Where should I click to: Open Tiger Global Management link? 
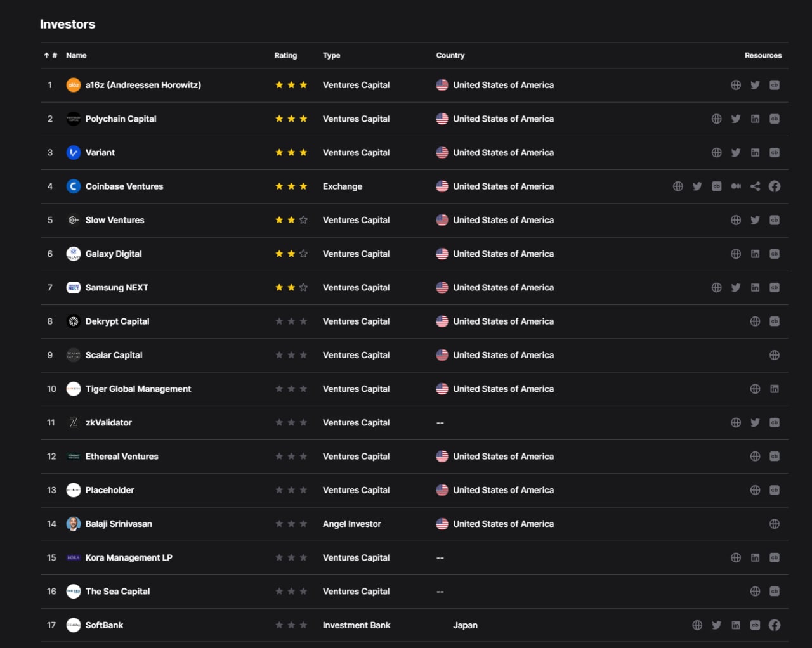(x=138, y=389)
